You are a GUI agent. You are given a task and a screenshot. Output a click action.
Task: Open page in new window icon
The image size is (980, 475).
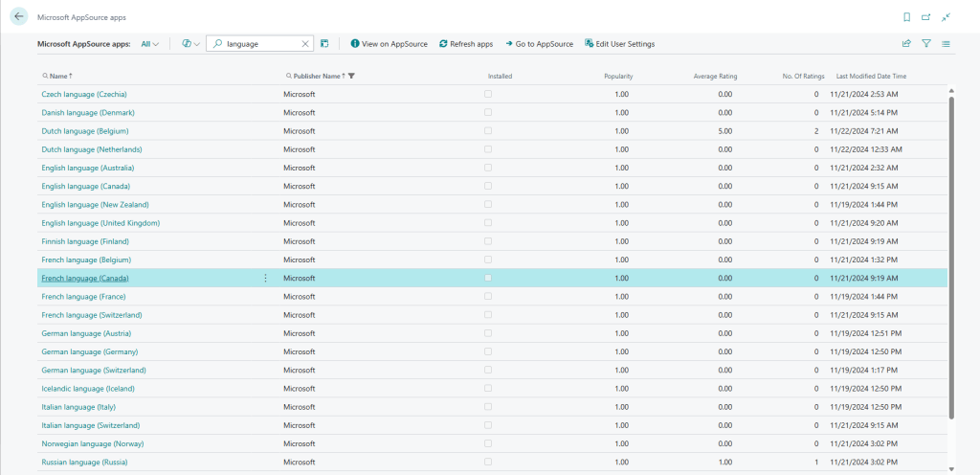(925, 17)
